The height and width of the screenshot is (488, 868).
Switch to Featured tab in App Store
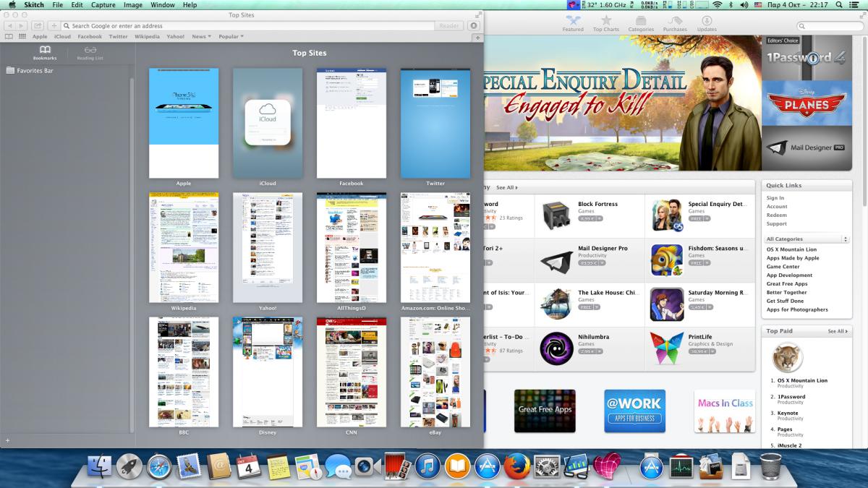tap(573, 24)
